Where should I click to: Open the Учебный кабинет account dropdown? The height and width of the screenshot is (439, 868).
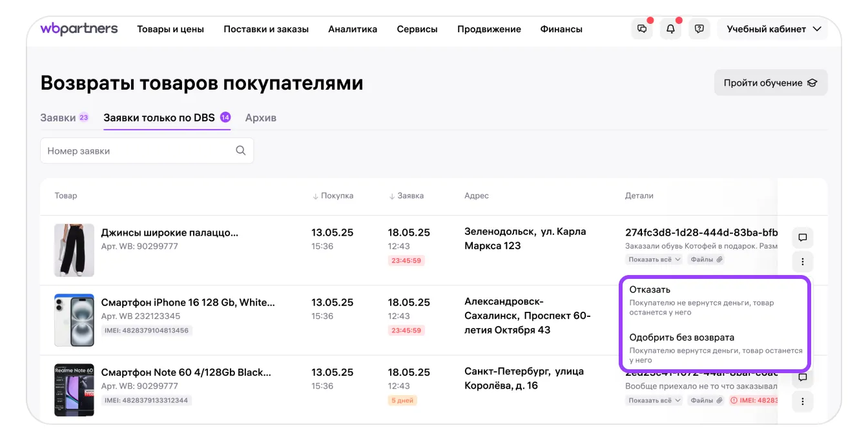pos(772,29)
